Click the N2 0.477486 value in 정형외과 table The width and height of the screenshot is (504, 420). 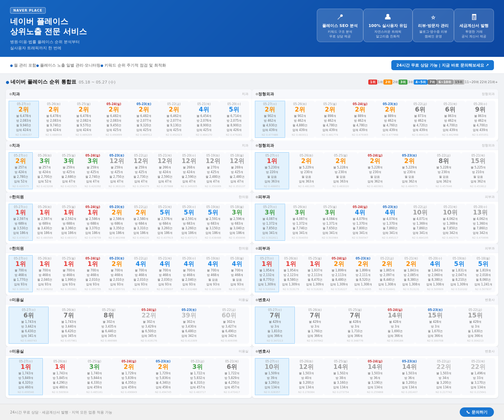[270, 135]
